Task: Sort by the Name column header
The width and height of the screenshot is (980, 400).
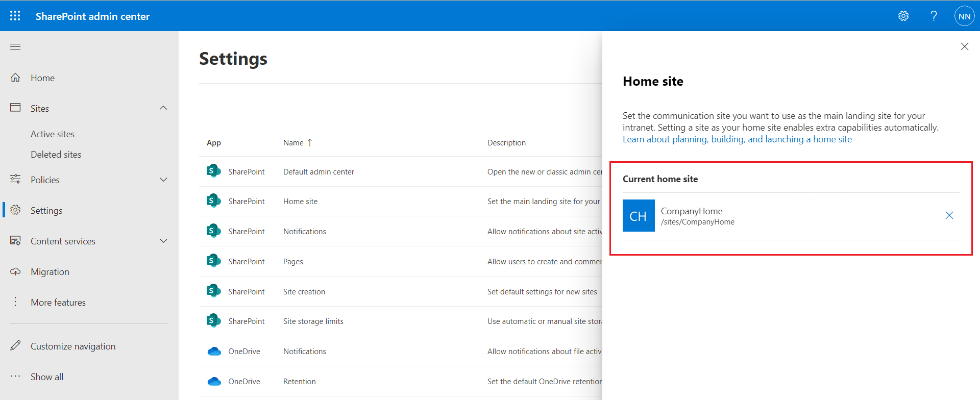Action: 293,143
